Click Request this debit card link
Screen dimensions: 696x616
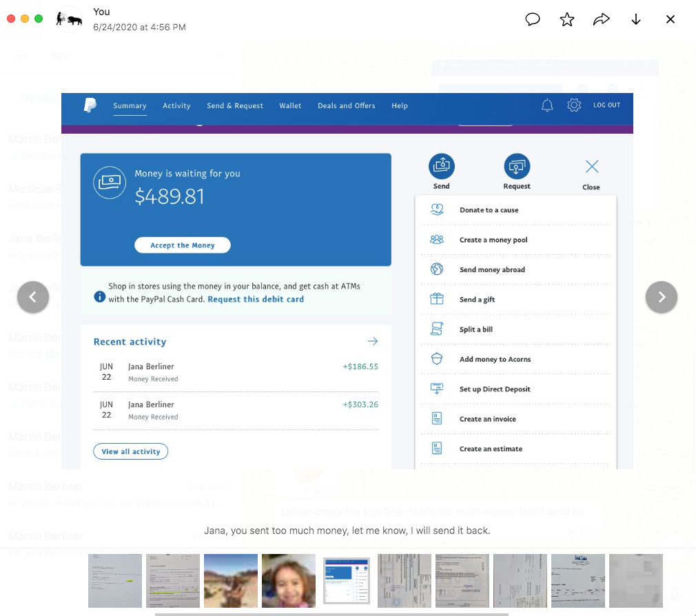pyautogui.click(x=256, y=299)
